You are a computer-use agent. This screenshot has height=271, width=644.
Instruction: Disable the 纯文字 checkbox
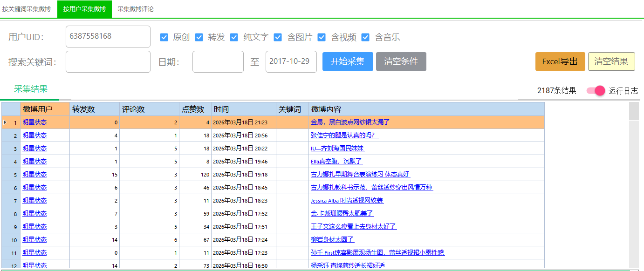(234, 37)
